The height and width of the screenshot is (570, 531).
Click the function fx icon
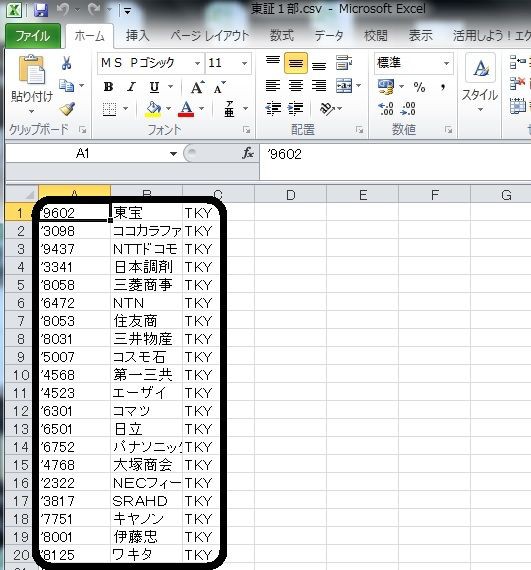pyautogui.click(x=248, y=153)
